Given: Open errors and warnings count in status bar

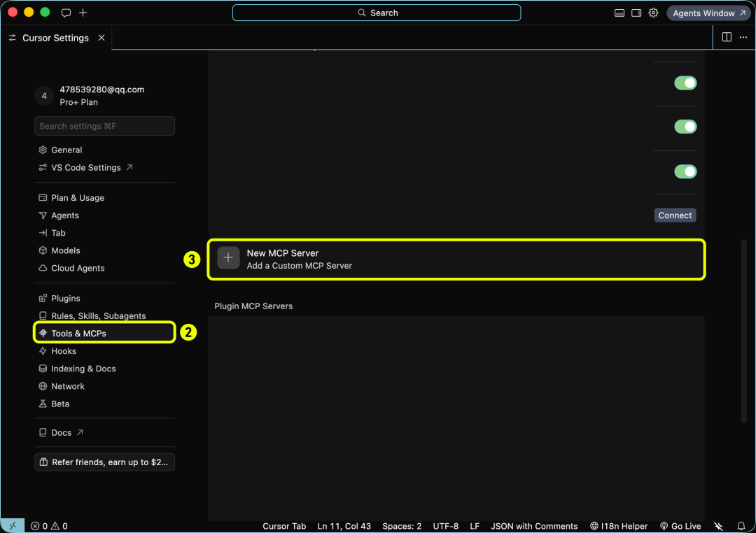Looking at the screenshot, I should point(49,526).
